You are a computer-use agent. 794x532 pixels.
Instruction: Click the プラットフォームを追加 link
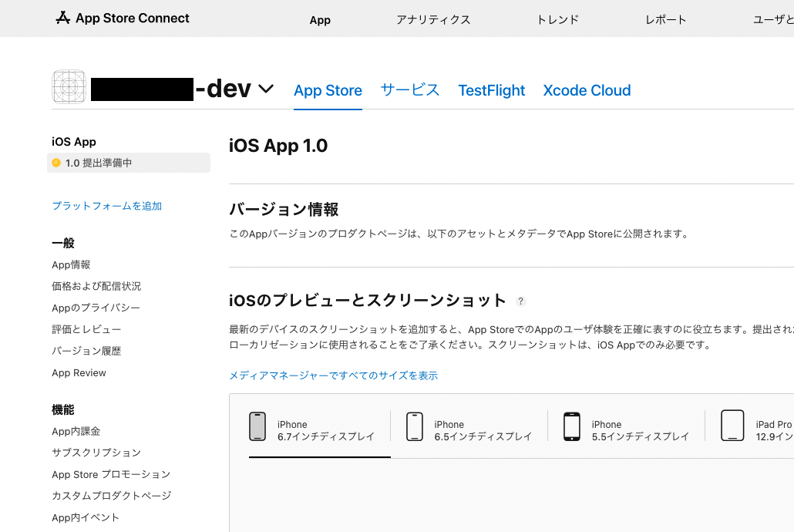[x=106, y=206]
